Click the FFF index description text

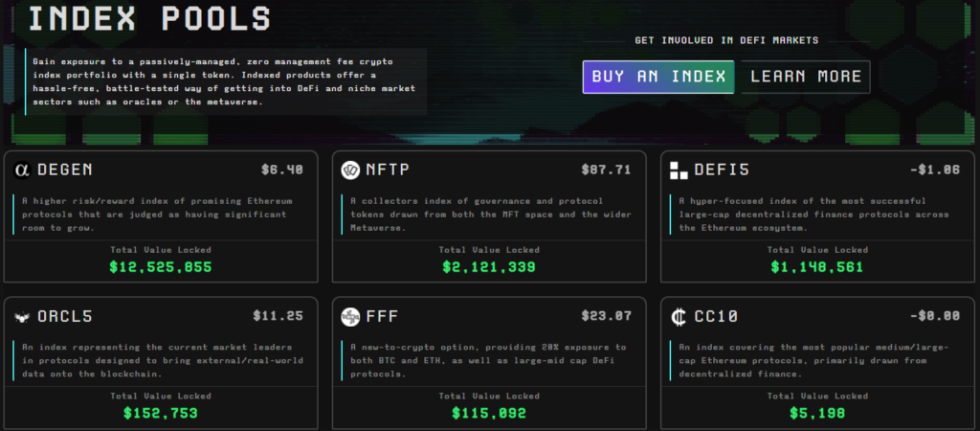pos(488,360)
